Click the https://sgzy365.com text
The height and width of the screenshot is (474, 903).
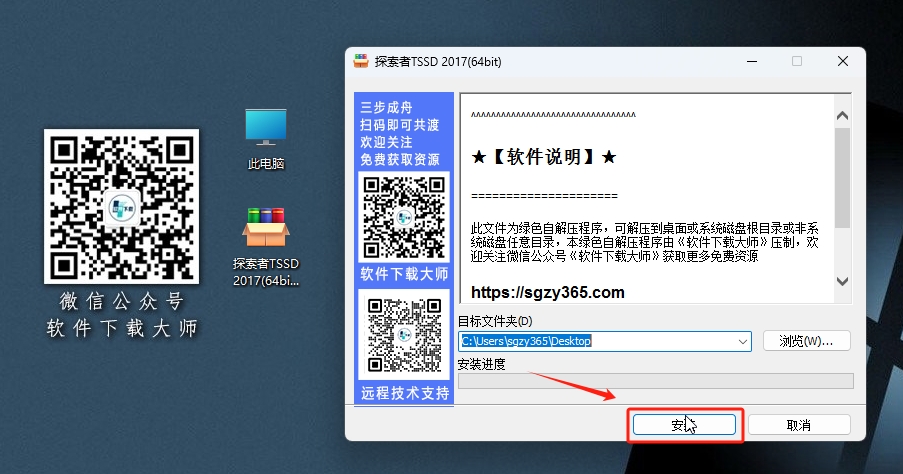[x=548, y=293]
